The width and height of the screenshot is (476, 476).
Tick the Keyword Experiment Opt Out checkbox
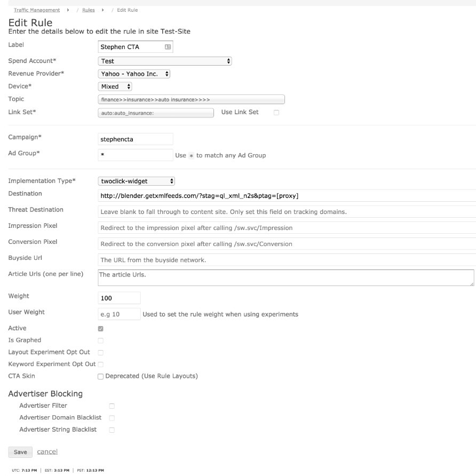(x=101, y=364)
